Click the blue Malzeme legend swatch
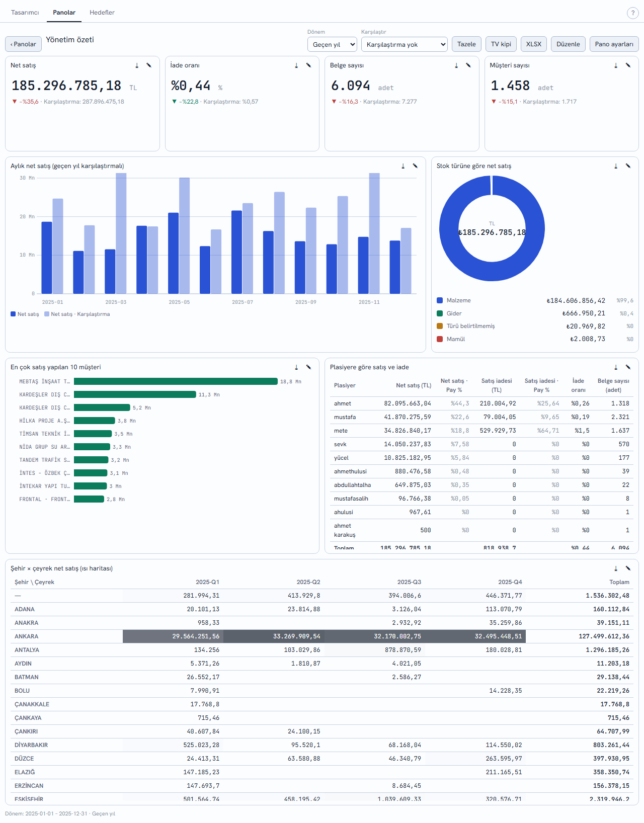Image resolution: width=644 pixels, height=823 pixels. (x=440, y=300)
